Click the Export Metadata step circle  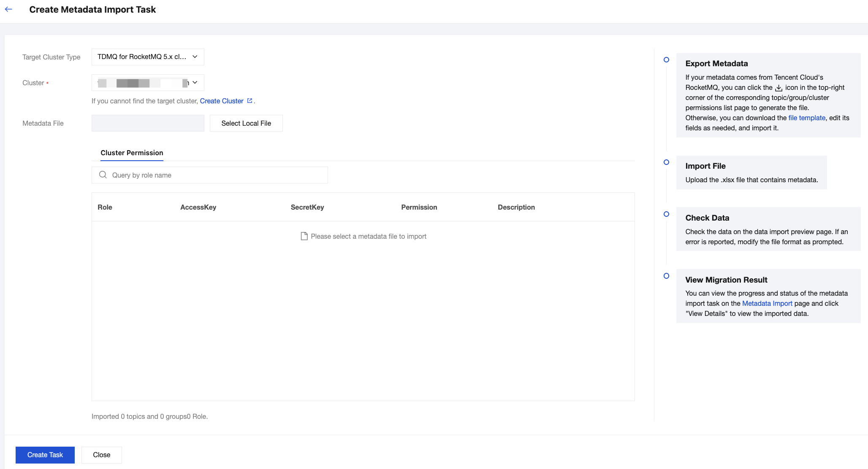tap(666, 60)
